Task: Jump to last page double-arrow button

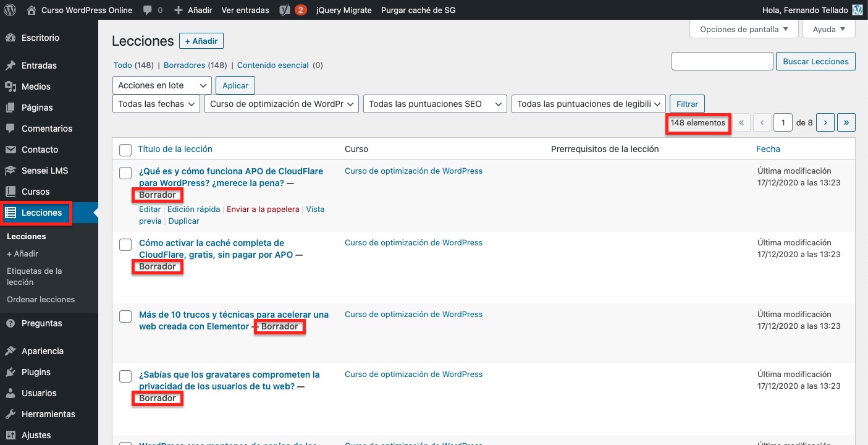Action: click(x=846, y=122)
